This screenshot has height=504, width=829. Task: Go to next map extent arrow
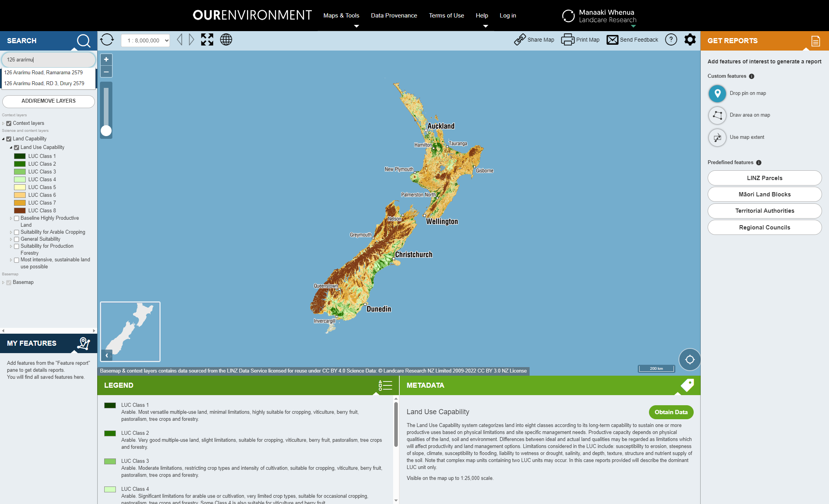191,40
